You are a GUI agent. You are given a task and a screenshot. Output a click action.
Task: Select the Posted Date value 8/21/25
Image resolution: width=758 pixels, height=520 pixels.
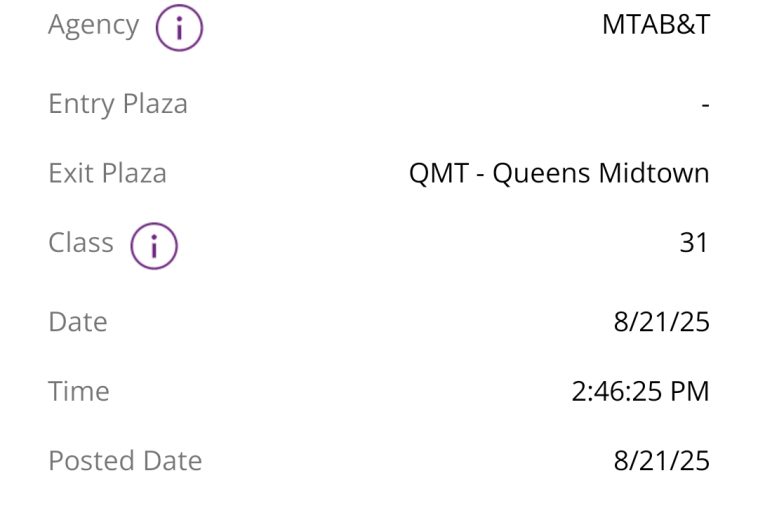[661, 460]
